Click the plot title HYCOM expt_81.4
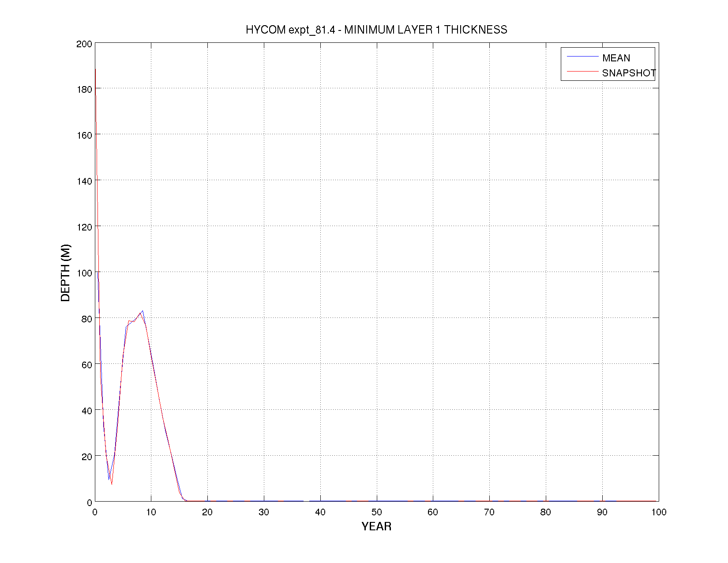The width and height of the screenshot is (728, 563). pyautogui.click(x=376, y=30)
